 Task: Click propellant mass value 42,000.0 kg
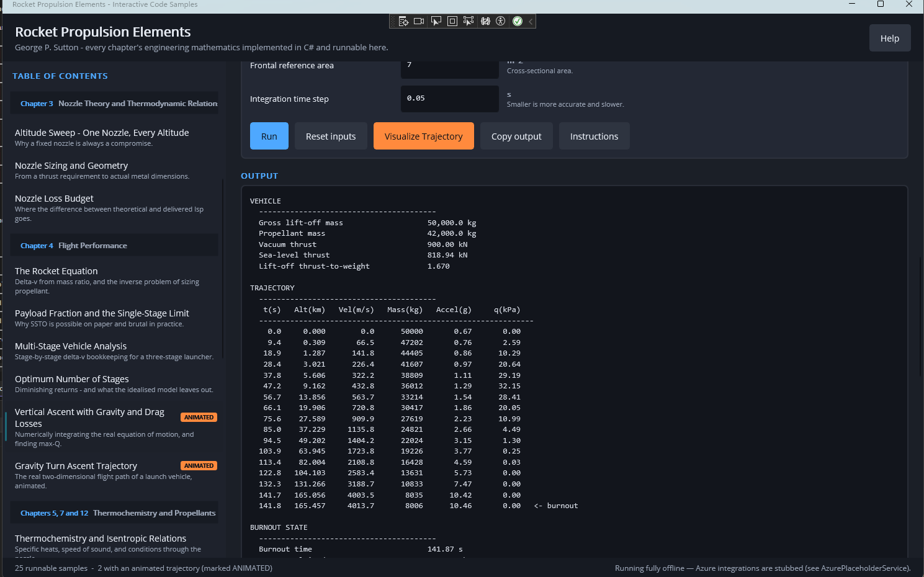452,233
